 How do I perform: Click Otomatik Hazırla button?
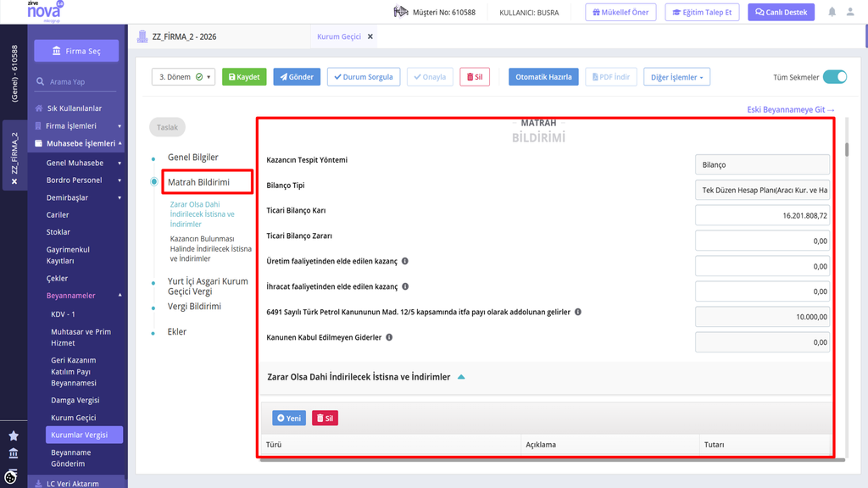(x=543, y=77)
